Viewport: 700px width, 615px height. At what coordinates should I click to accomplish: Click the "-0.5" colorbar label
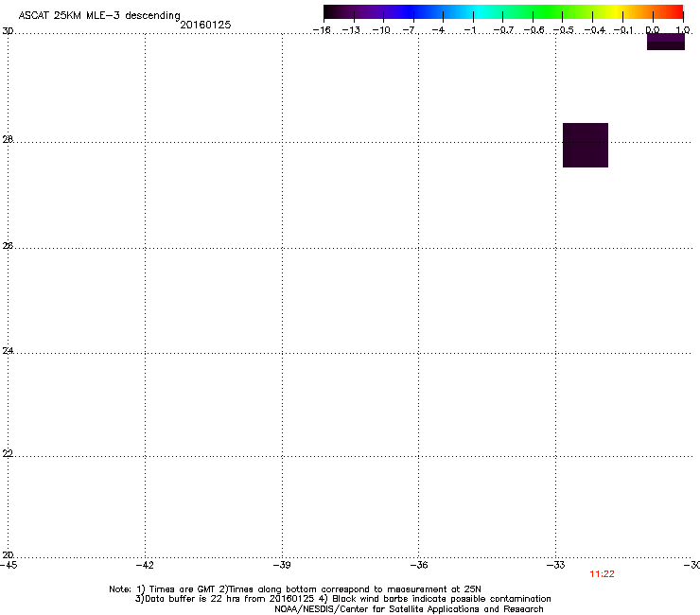564,30
